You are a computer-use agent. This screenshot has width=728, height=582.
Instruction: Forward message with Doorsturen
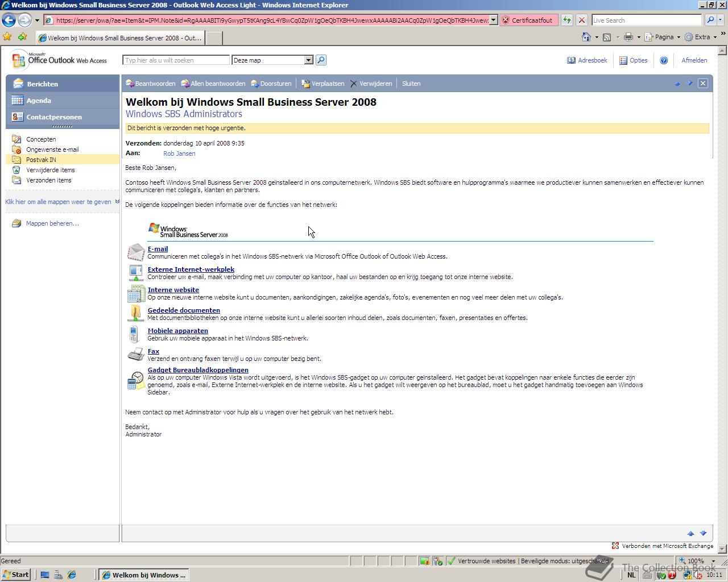click(x=271, y=84)
